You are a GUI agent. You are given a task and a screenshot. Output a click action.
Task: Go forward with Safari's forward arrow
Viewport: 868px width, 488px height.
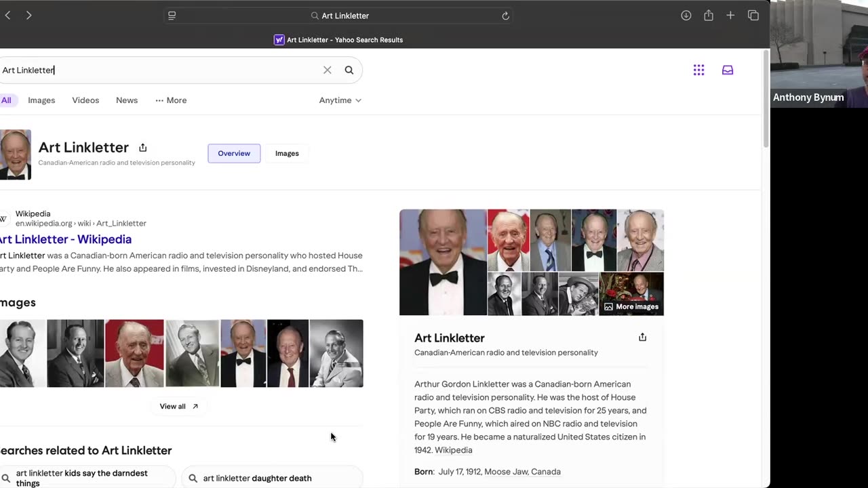[x=28, y=16]
